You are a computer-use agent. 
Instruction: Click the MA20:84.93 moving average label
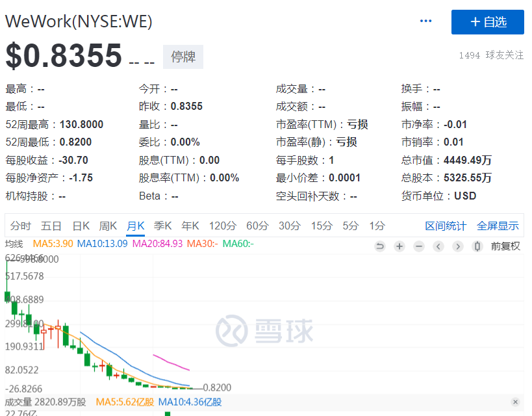click(x=157, y=244)
